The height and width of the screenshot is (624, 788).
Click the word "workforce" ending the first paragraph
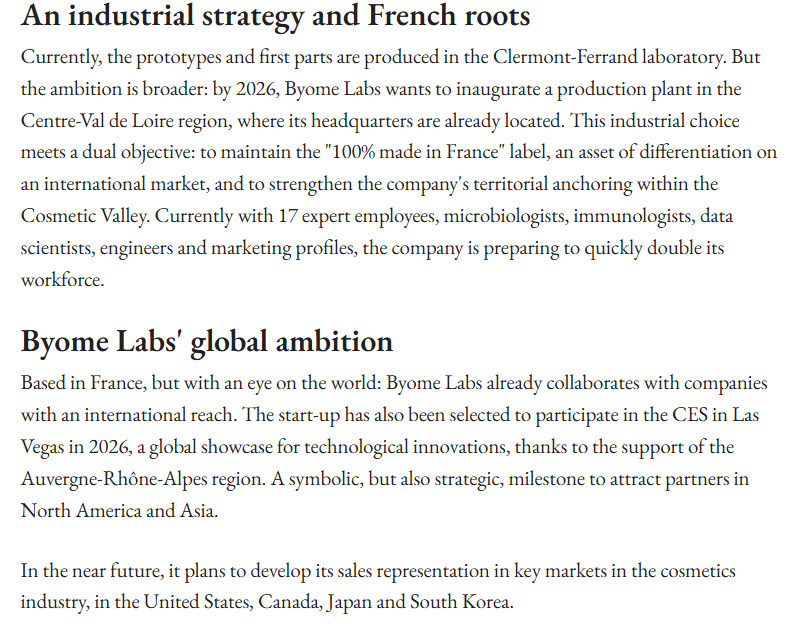coord(62,280)
